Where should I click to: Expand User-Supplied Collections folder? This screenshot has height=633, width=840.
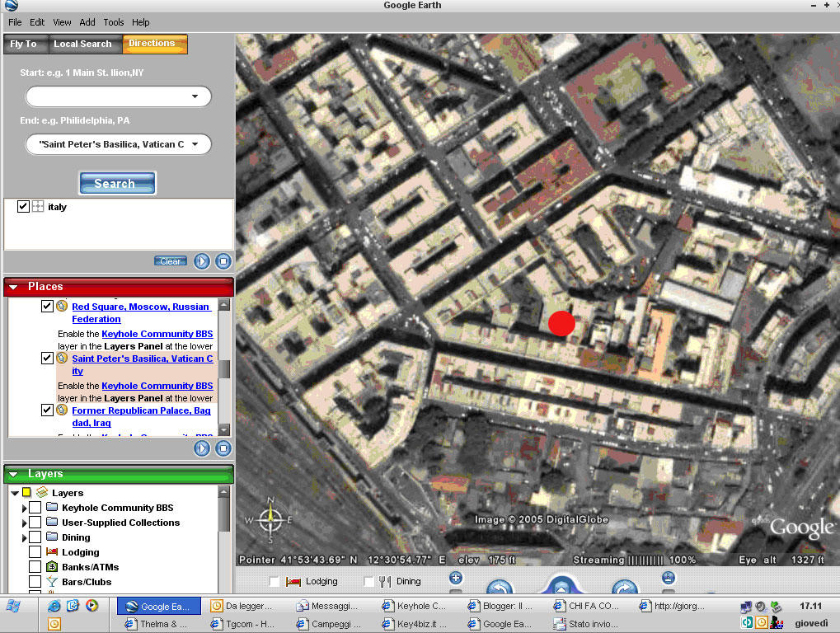click(24, 523)
